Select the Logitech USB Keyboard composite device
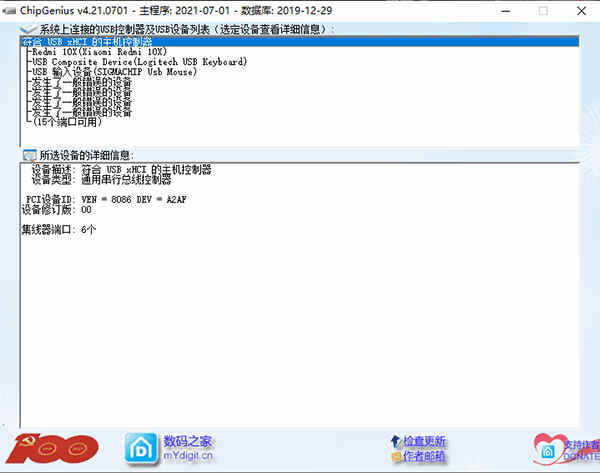Viewport: 600px width, 473px height. coord(140,62)
